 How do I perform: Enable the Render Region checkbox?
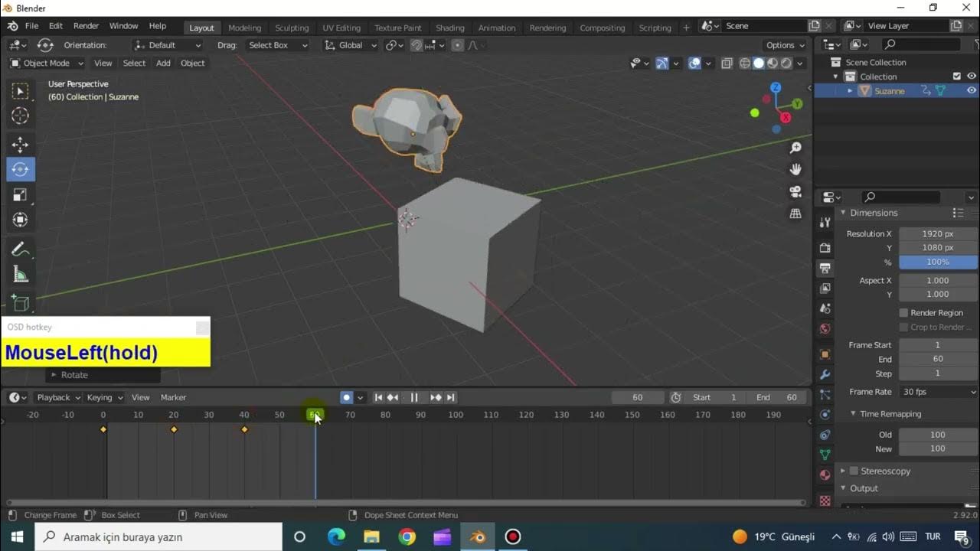point(903,313)
